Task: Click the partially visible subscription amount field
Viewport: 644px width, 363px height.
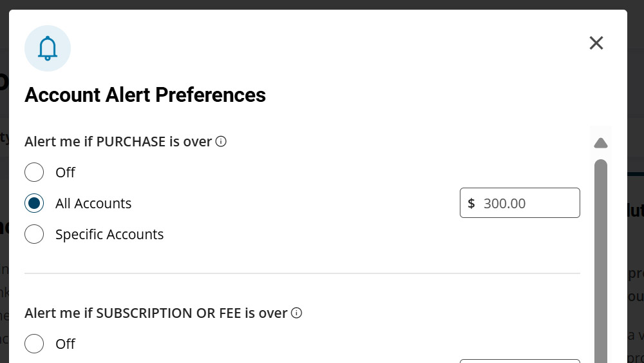Action: click(520, 360)
